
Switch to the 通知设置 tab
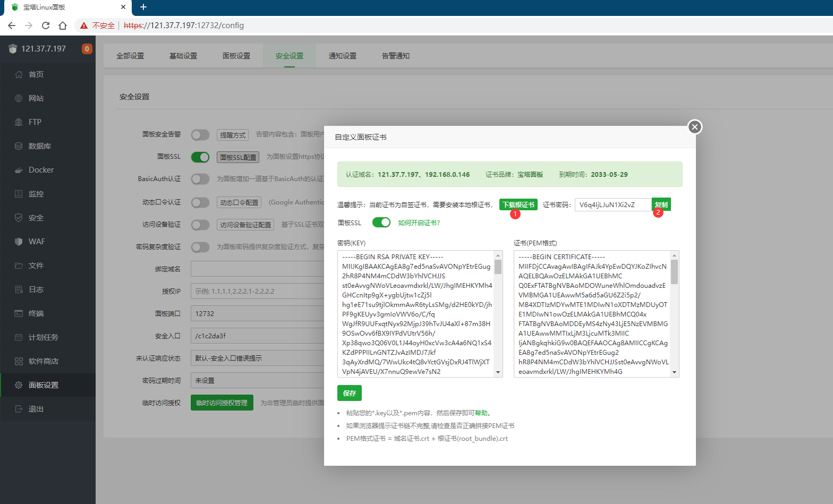click(343, 56)
